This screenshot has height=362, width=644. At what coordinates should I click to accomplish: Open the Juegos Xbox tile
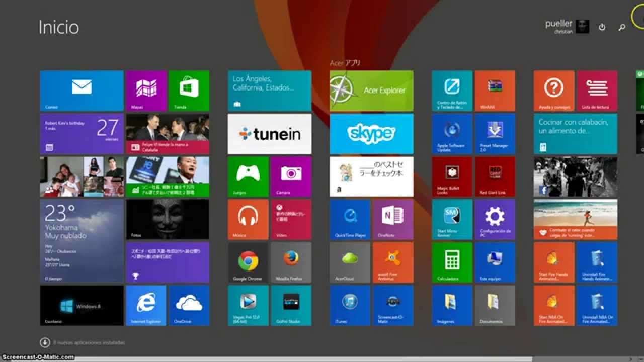point(248,176)
